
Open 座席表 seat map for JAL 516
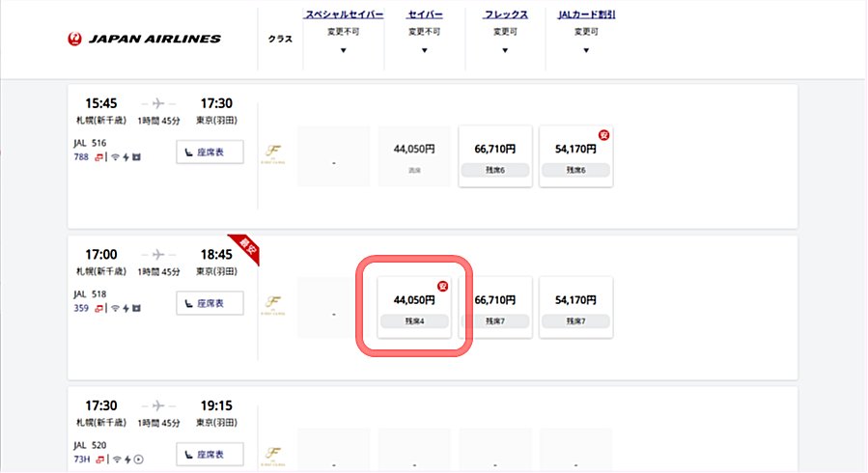210,153
